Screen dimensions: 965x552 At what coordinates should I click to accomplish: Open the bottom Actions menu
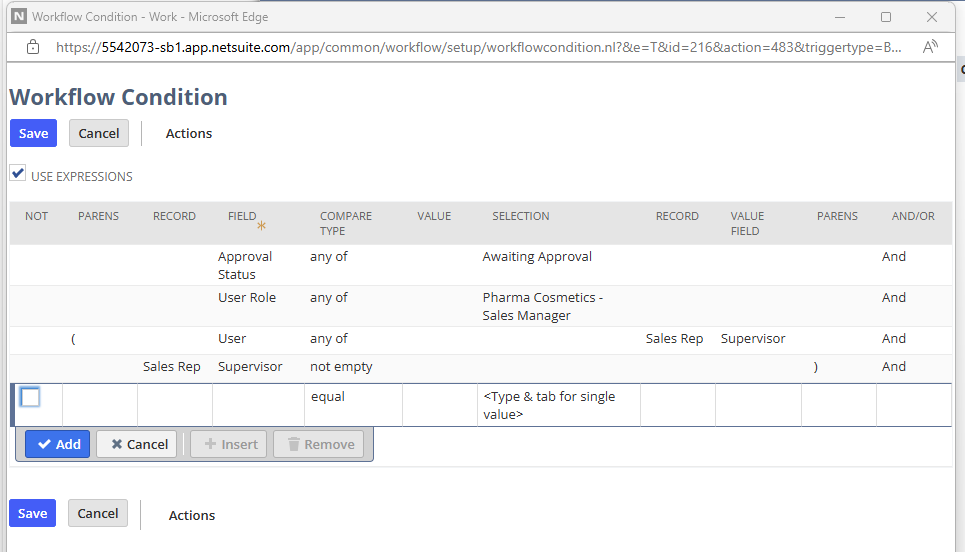click(x=192, y=515)
